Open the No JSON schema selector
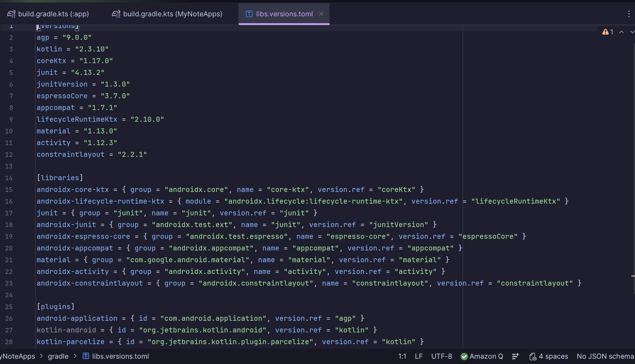This screenshot has width=635, height=364. (x=605, y=356)
